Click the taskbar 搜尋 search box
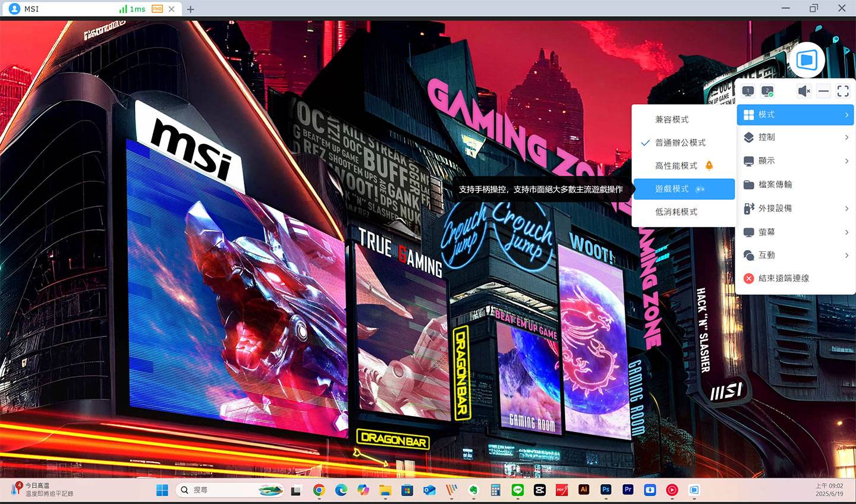 click(x=231, y=490)
